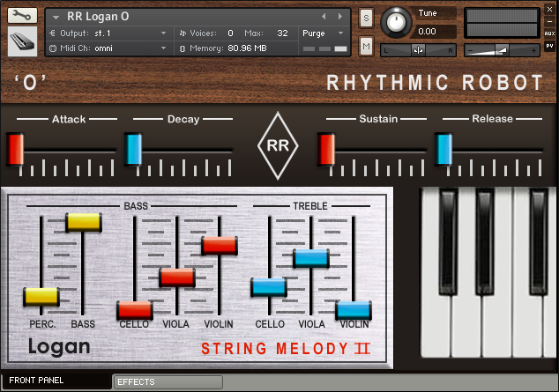Select next instrument preset arrow
This screenshot has height=392, width=559.
pyautogui.click(x=340, y=17)
